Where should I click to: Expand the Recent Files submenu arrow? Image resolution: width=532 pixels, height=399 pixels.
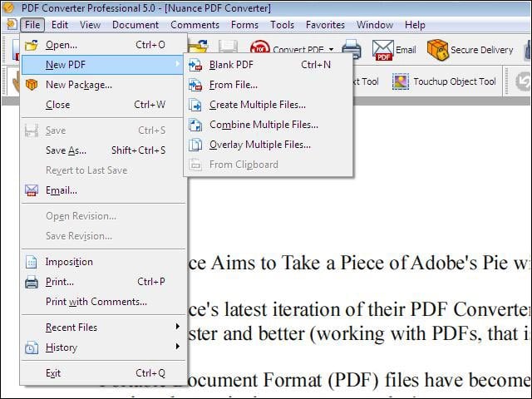coord(178,327)
